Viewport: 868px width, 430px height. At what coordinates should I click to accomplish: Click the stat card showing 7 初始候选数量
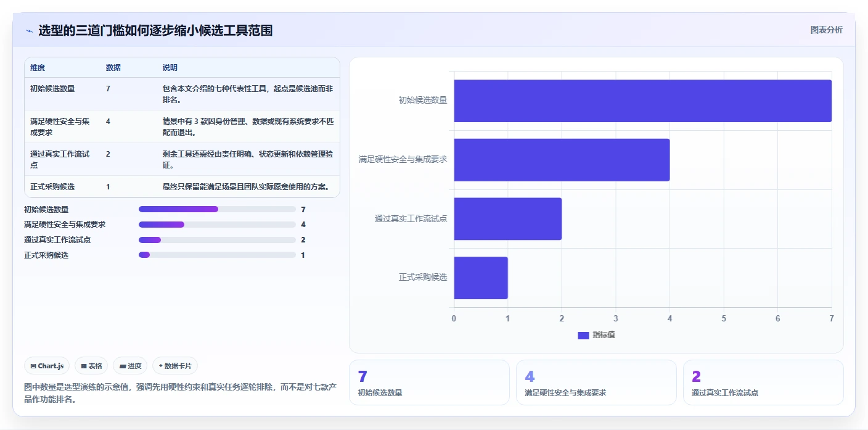coord(429,382)
